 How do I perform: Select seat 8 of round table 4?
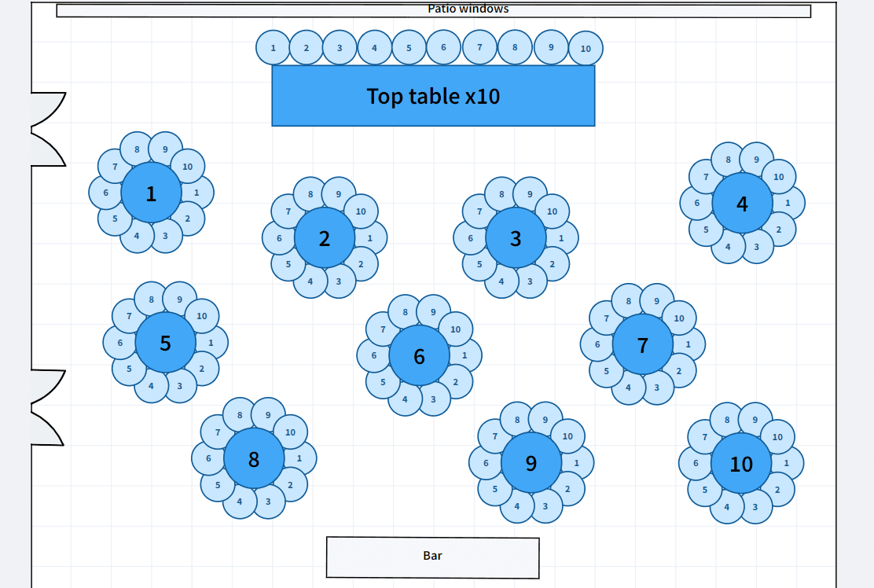coord(728,160)
